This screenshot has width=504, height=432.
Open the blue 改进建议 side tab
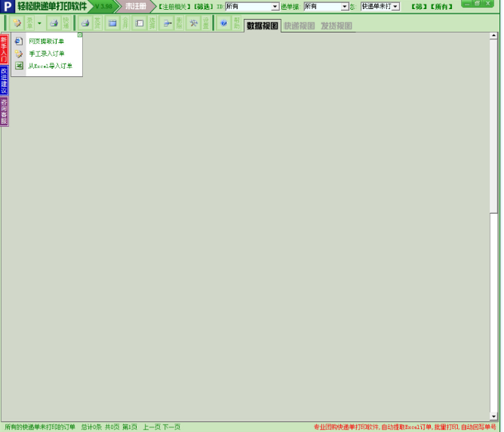coord(4,80)
